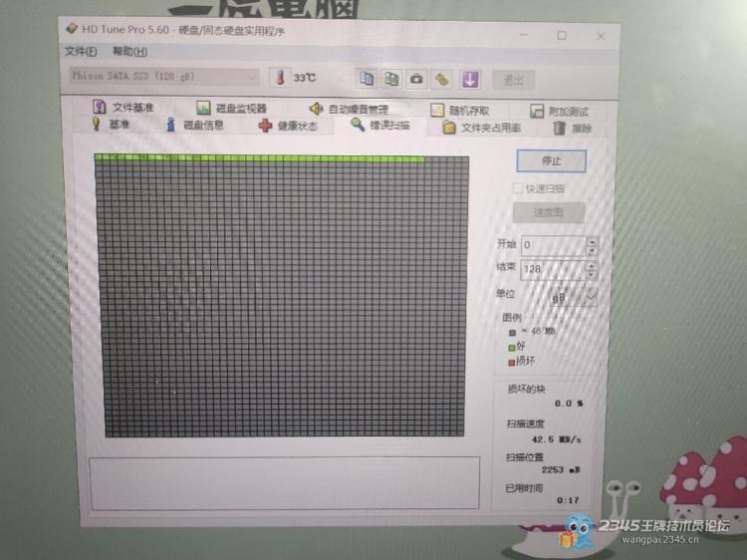This screenshot has width=747, height=560.
Task: Select the 错误扫描 tab
Action: click(x=380, y=126)
